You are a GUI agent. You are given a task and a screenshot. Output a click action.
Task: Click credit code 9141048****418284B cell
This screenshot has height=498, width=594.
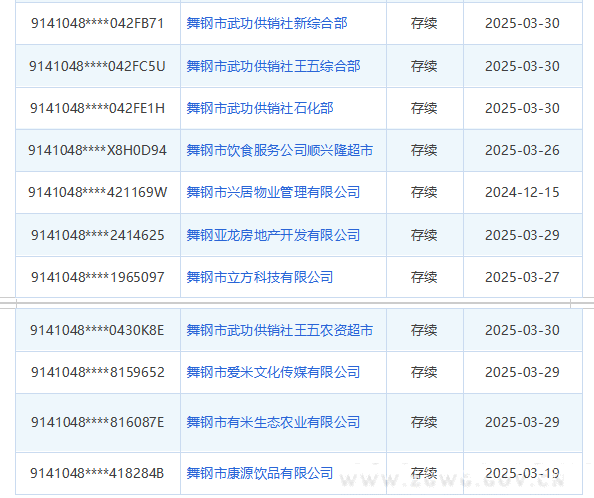click(x=98, y=473)
